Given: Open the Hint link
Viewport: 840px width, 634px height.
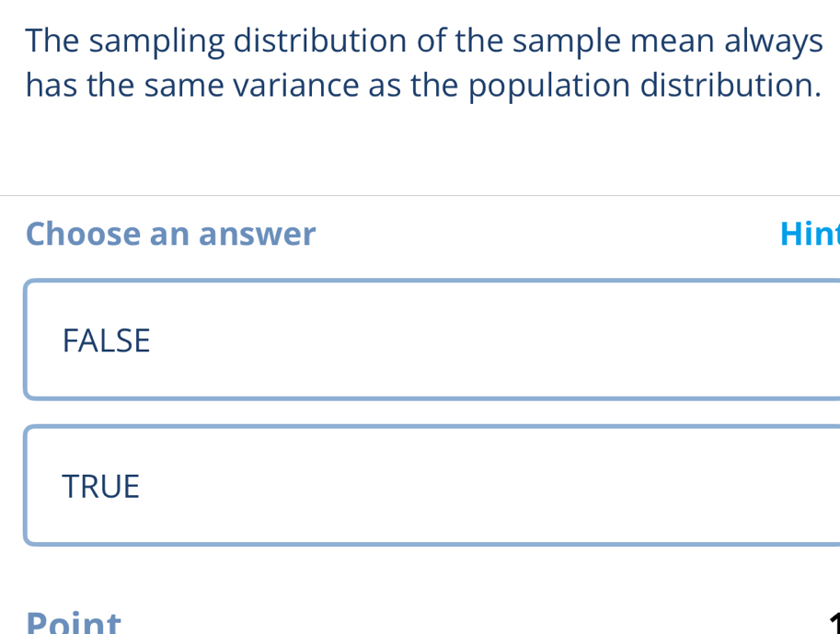Looking at the screenshot, I should [x=809, y=234].
